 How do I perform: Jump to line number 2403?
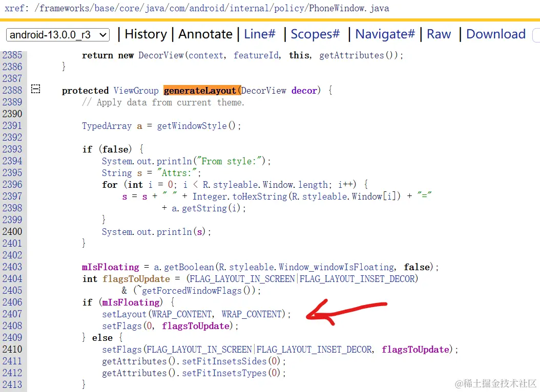click(x=12, y=267)
